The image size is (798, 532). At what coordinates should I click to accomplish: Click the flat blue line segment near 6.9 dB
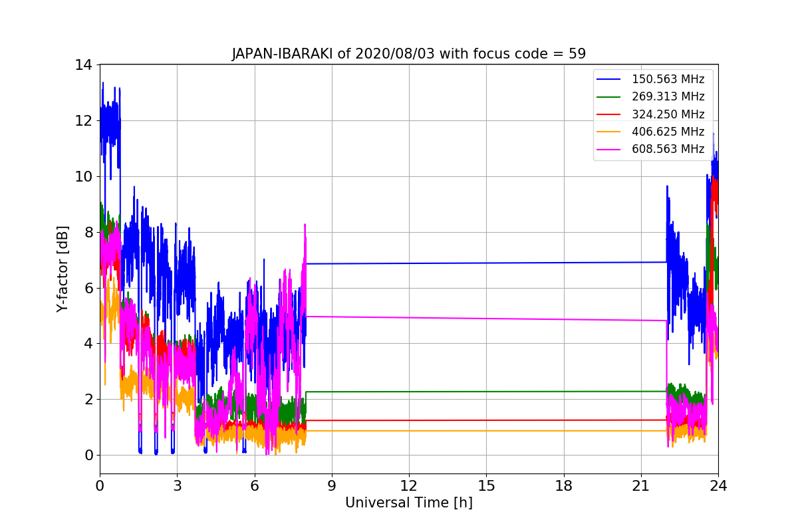click(485, 263)
